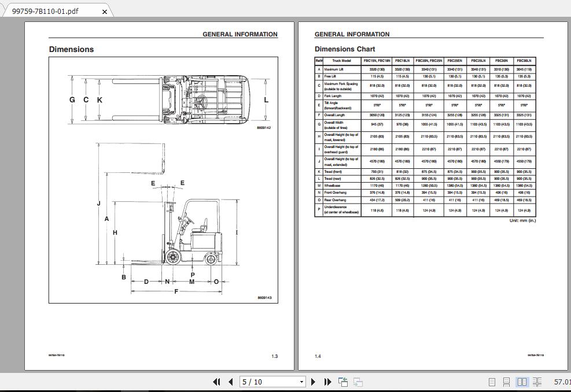This screenshot has width=571, height=392.
Task: Select the single page view icon
Action: [492, 382]
